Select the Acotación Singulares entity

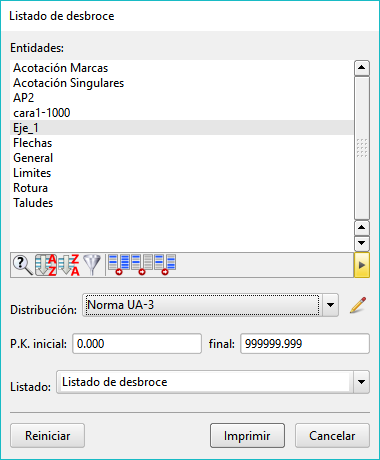(182, 83)
